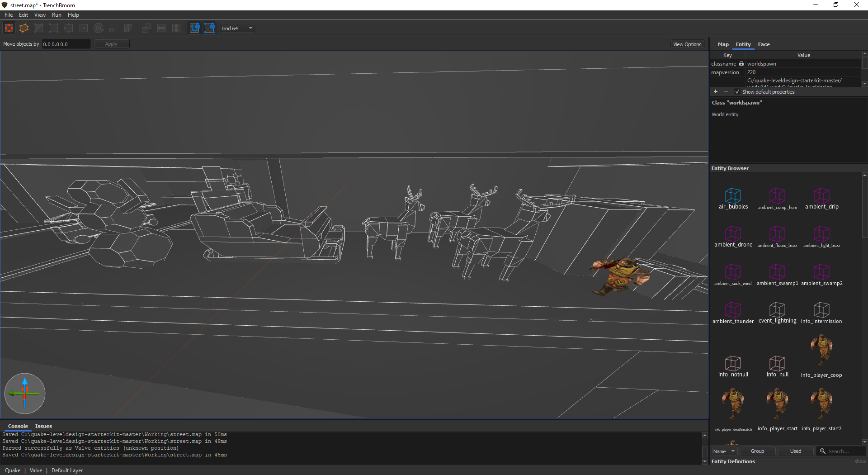Select the face tool icon

(84, 28)
